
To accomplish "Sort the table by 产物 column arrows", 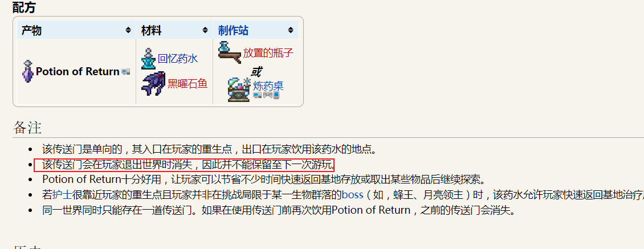I will [128, 30].
